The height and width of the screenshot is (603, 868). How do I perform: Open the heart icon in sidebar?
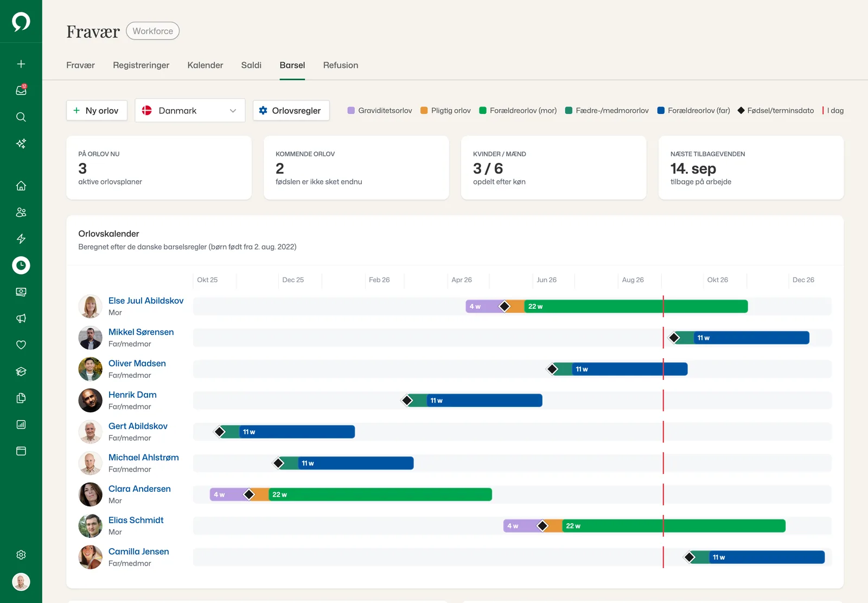click(x=21, y=345)
